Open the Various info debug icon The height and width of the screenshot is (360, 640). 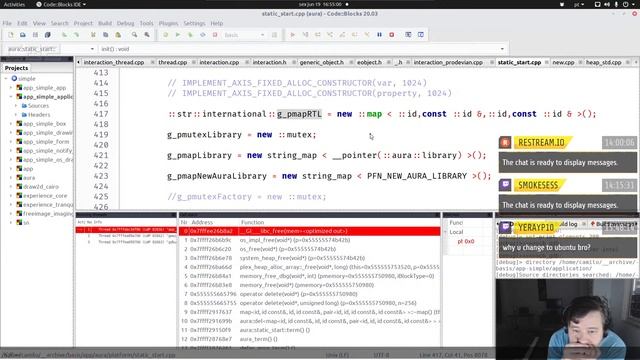pos(420,35)
